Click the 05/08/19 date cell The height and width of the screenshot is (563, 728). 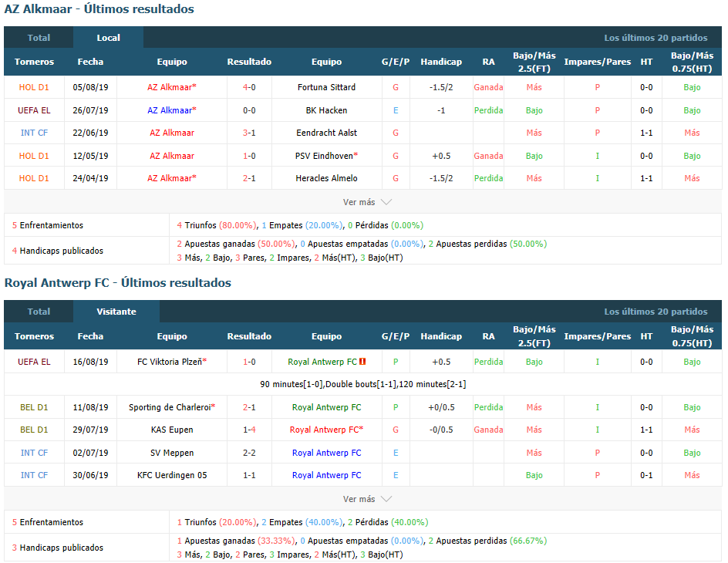tap(90, 87)
